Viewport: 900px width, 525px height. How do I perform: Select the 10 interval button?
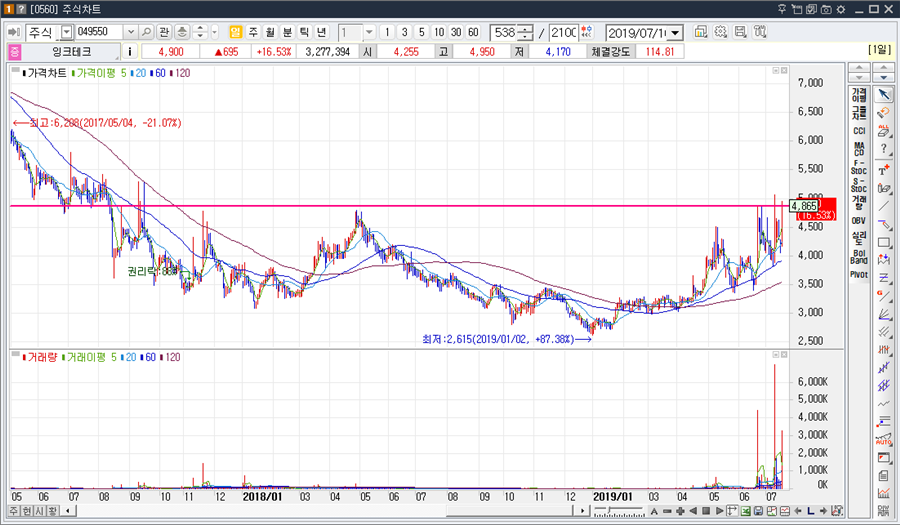(x=439, y=32)
